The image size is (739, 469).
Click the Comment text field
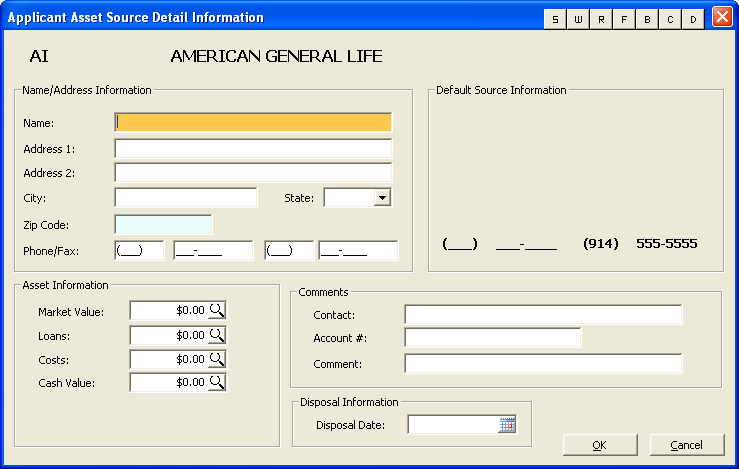click(543, 363)
